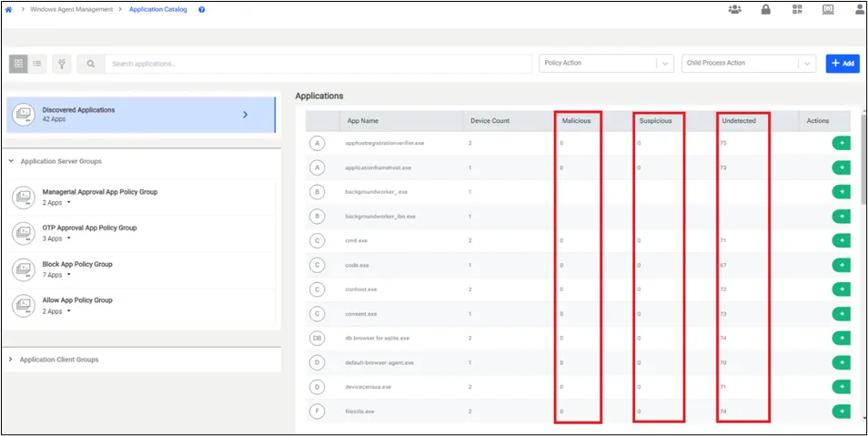This screenshot has width=868, height=436.
Task: Open the Discovered Applications chevron arrow
Action: (246, 115)
